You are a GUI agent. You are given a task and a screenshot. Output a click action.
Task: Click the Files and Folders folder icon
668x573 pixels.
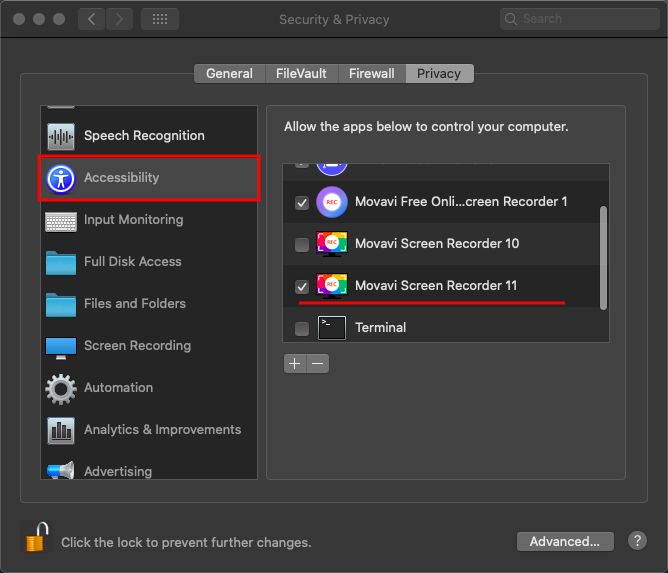pyautogui.click(x=61, y=305)
